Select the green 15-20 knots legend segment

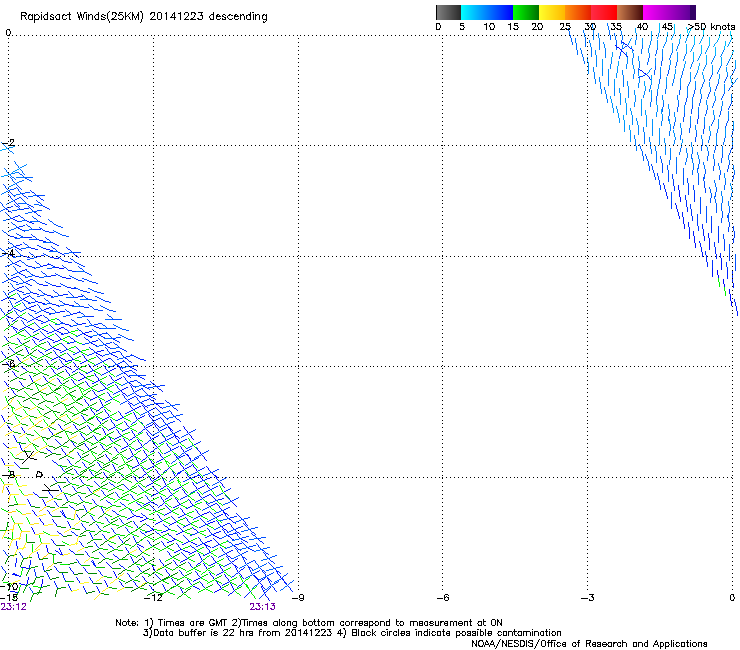pos(526,12)
